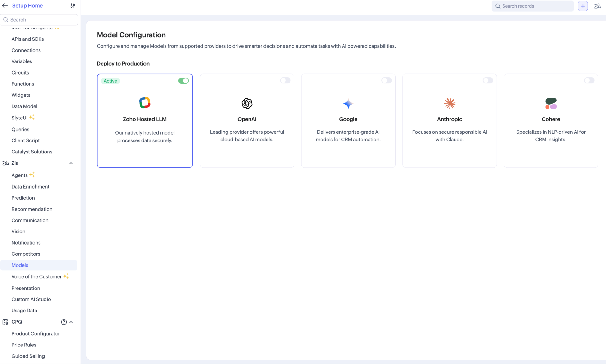Image resolution: width=606 pixels, height=364 pixels.
Task: Open Competitors under Zia
Action: pos(26,254)
